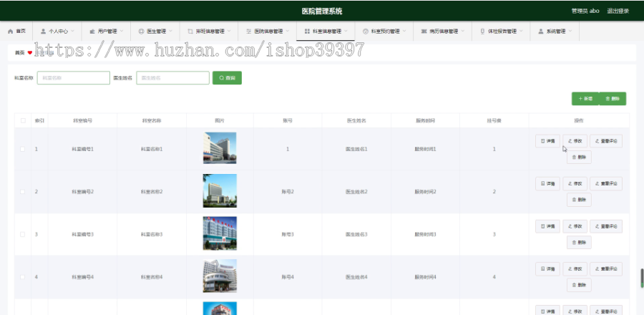Image resolution: width=644 pixels, height=315 pixels.
Task: Open the 医院信息管理 menu
Action: tap(267, 31)
